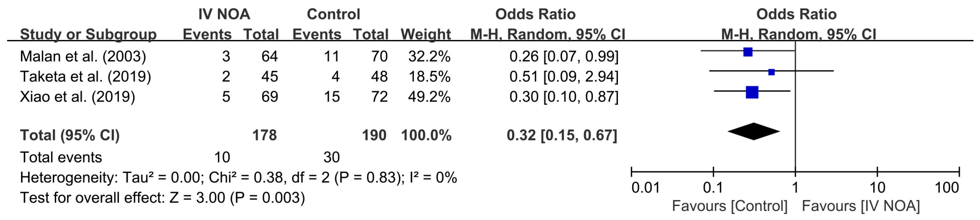Click the Malan et al. (2003) study label
980x220 pixels.
click(83, 56)
